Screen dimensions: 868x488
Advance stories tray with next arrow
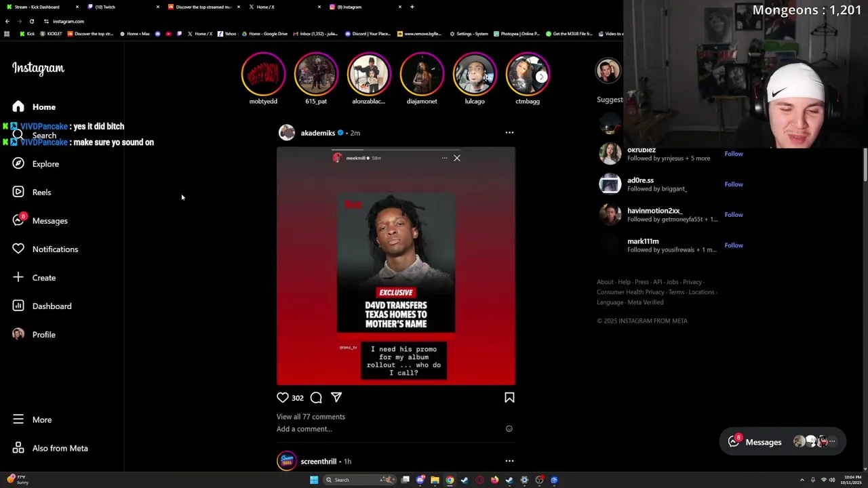coord(541,77)
